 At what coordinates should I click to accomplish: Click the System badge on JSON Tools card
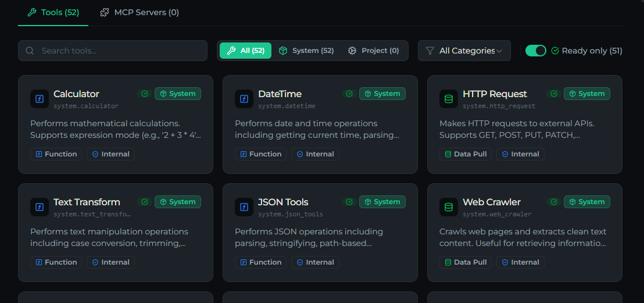click(382, 202)
